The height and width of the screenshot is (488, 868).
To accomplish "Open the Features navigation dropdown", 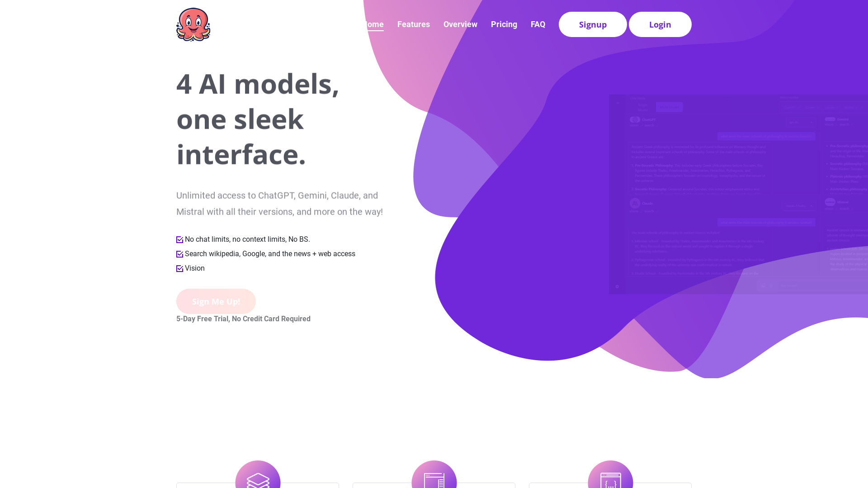I will pos(413,24).
